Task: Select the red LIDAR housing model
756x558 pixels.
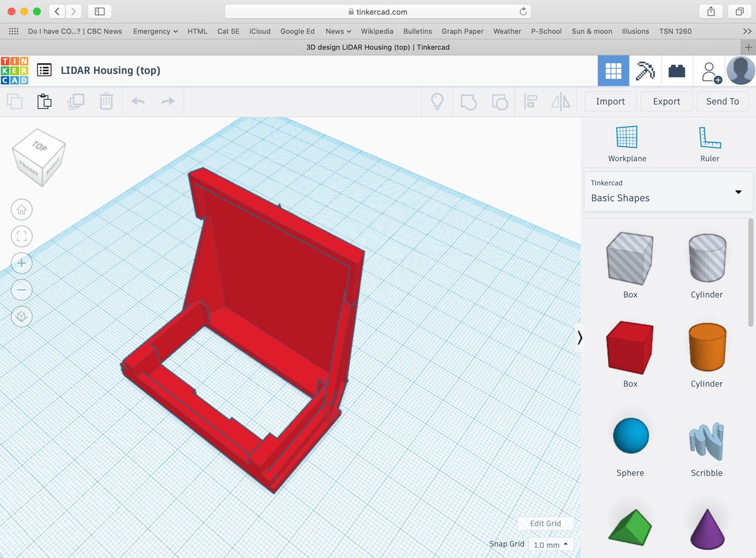Action: click(x=277, y=271)
